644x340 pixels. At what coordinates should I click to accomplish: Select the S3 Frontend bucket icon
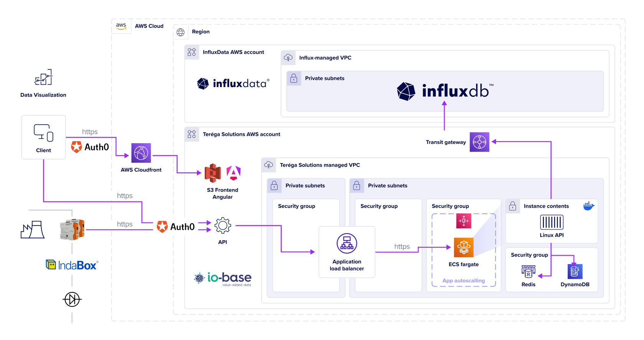(213, 173)
